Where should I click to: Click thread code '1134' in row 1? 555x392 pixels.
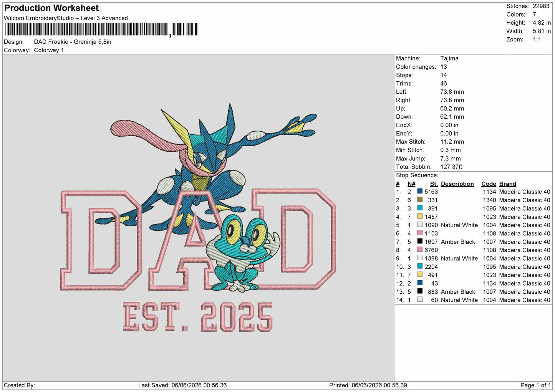pyautogui.click(x=489, y=192)
